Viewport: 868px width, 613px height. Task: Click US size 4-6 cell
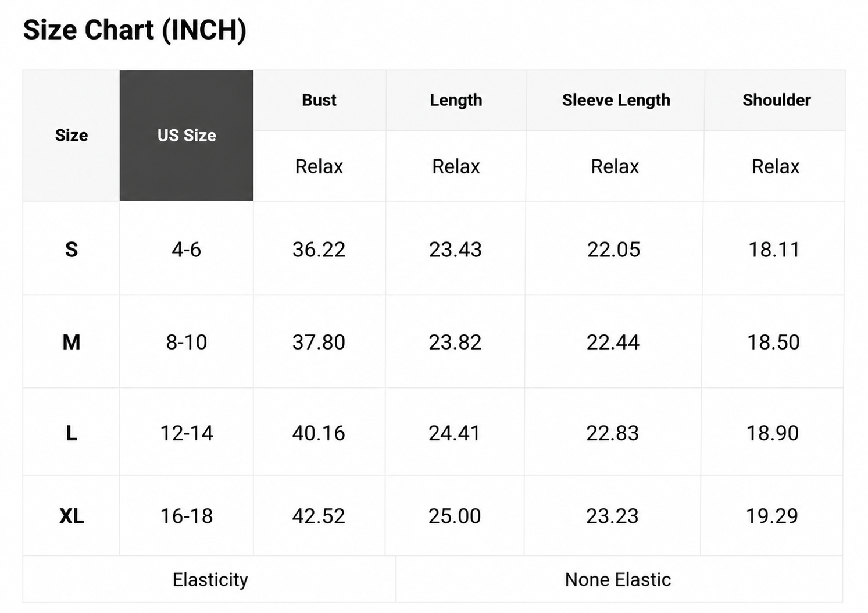point(186,249)
